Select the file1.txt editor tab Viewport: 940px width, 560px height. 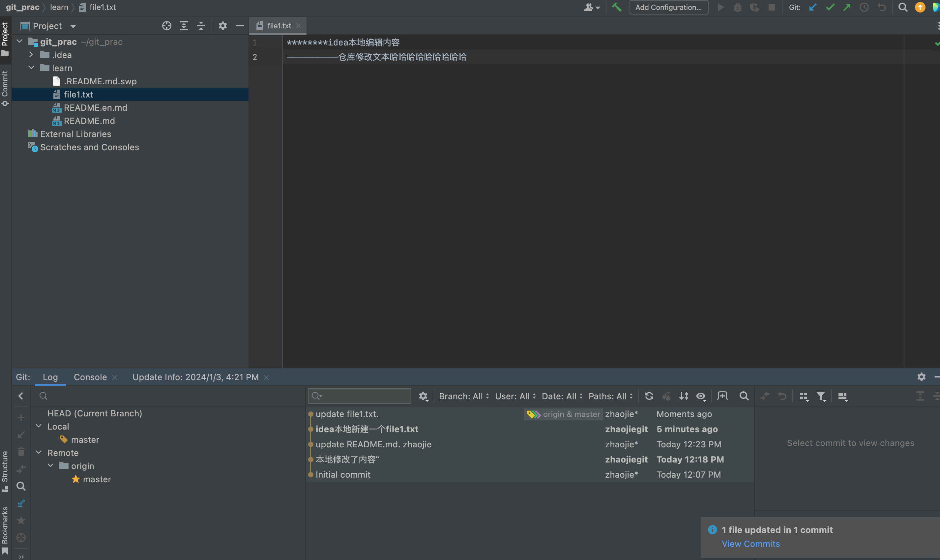(279, 26)
